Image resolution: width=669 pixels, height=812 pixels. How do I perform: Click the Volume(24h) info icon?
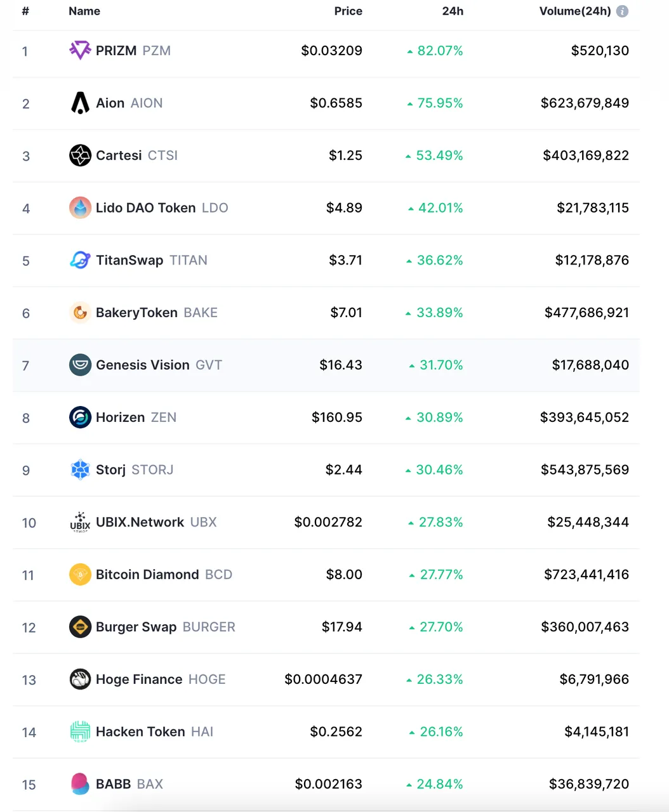(x=622, y=11)
